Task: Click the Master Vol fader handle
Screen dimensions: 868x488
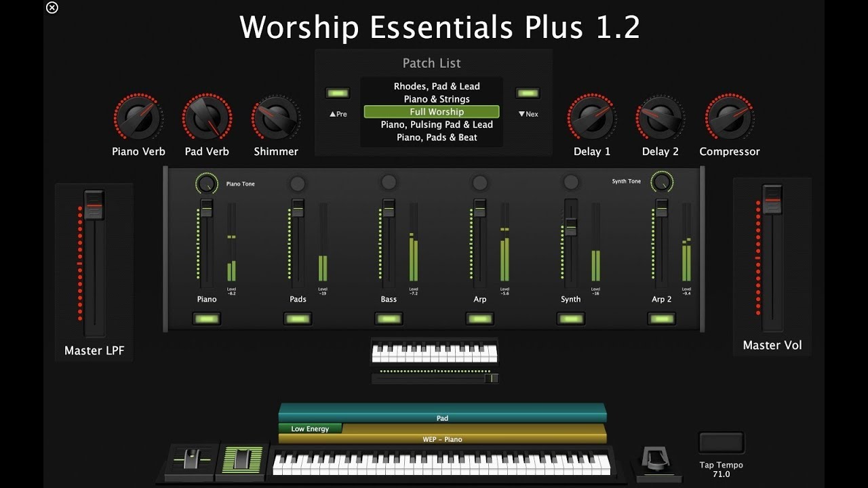Action: (x=772, y=199)
